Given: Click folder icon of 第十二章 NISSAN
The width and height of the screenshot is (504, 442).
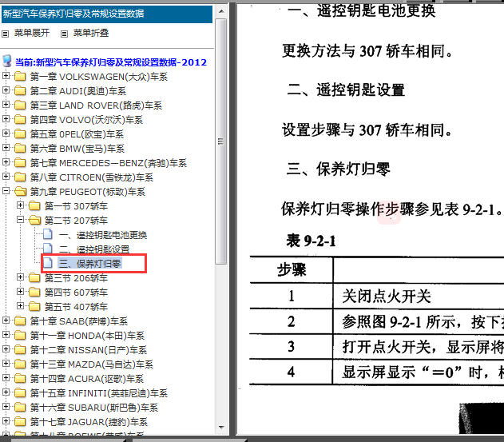Looking at the screenshot, I should click(20, 349).
